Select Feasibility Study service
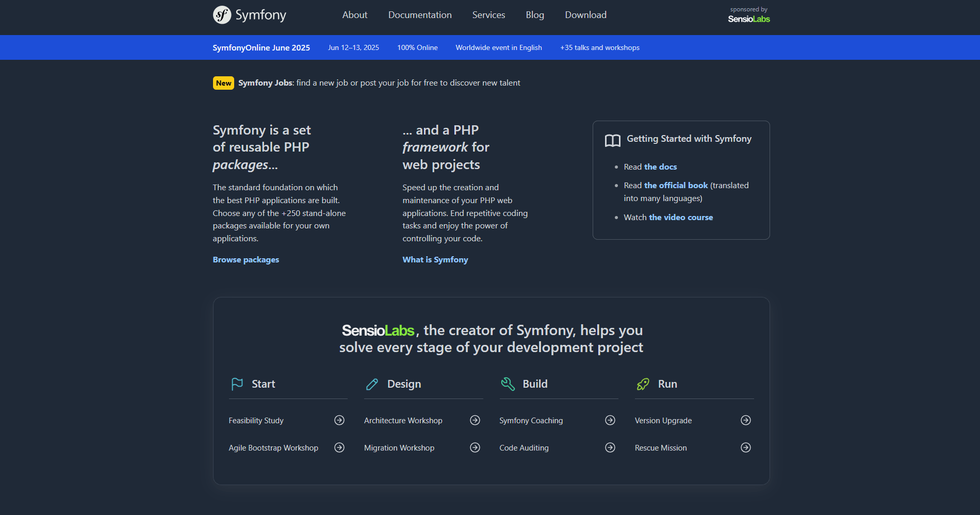This screenshot has width=980, height=515. 256,421
